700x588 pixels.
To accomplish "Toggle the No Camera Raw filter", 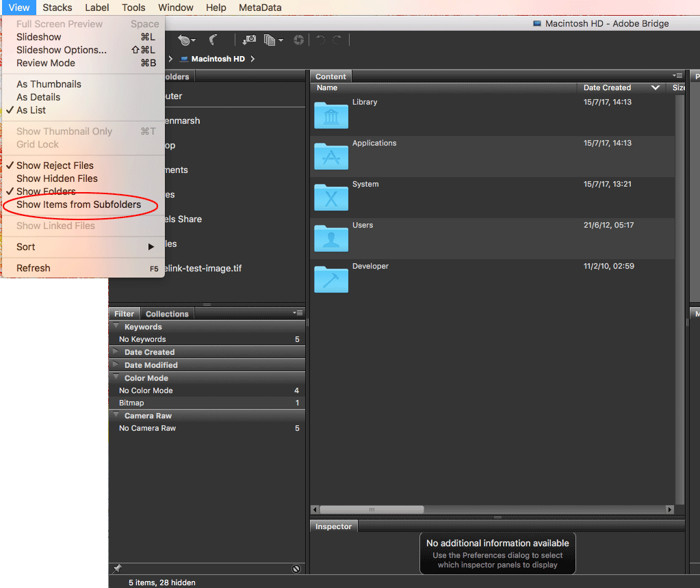I will 207,428.
